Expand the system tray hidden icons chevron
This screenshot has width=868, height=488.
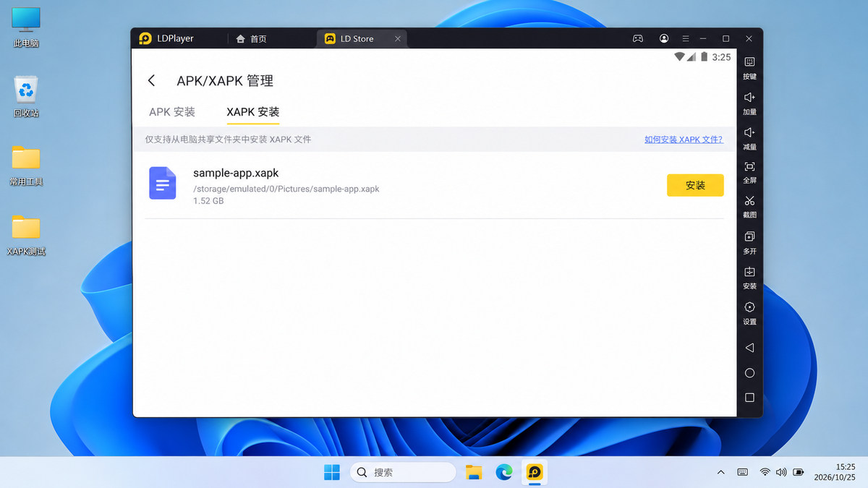720,472
